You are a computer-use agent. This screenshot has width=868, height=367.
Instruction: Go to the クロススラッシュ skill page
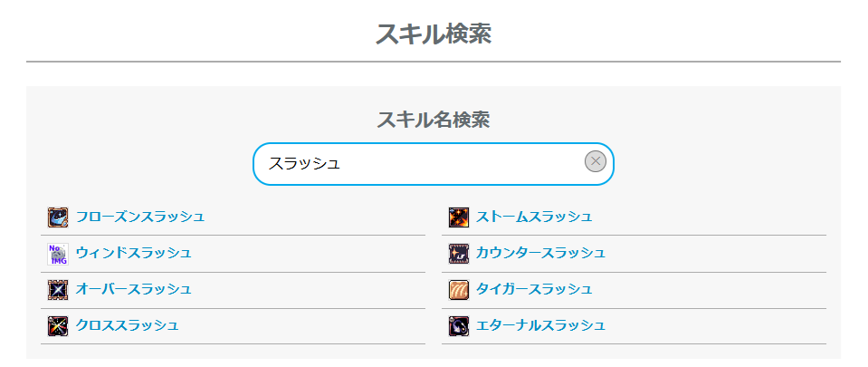pos(128,325)
